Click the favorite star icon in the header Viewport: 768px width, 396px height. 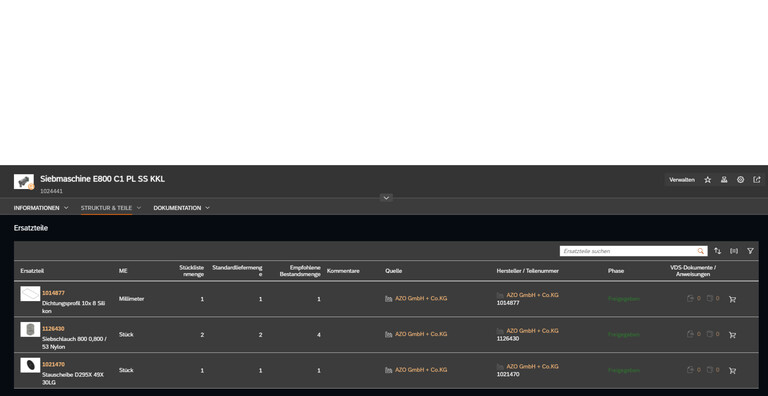[x=707, y=180]
